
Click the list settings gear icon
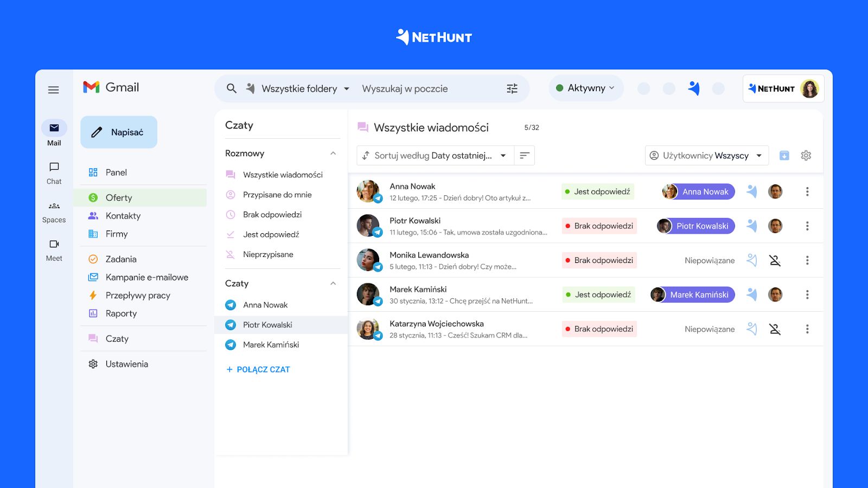point(806,156)
